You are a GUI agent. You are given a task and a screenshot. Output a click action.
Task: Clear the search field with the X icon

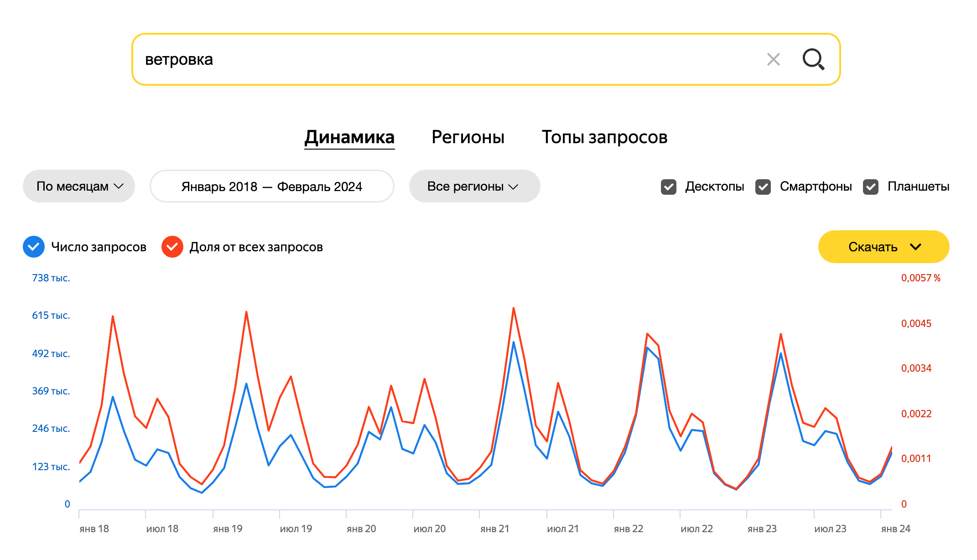coord(773,59)
